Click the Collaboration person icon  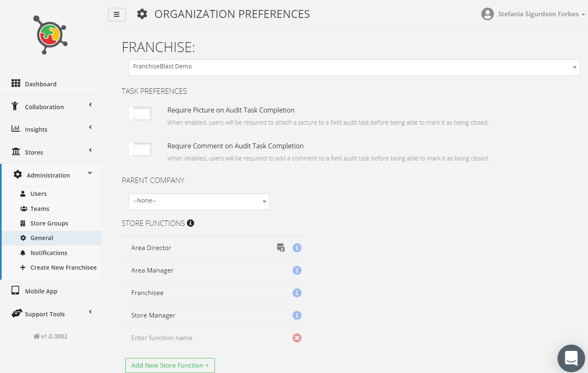click(x=15, y=106)
